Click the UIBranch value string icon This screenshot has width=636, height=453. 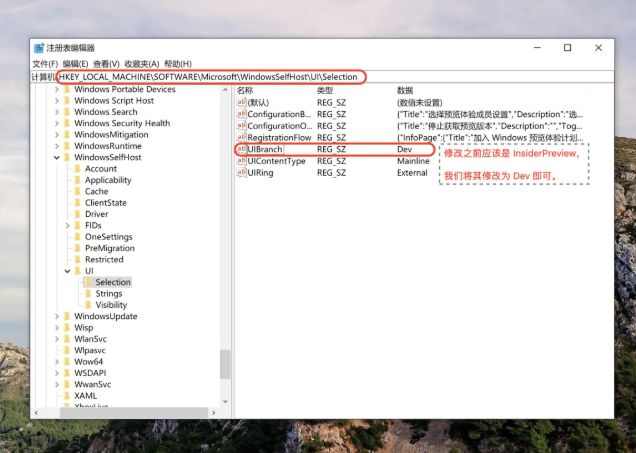(x=241, y=149)
